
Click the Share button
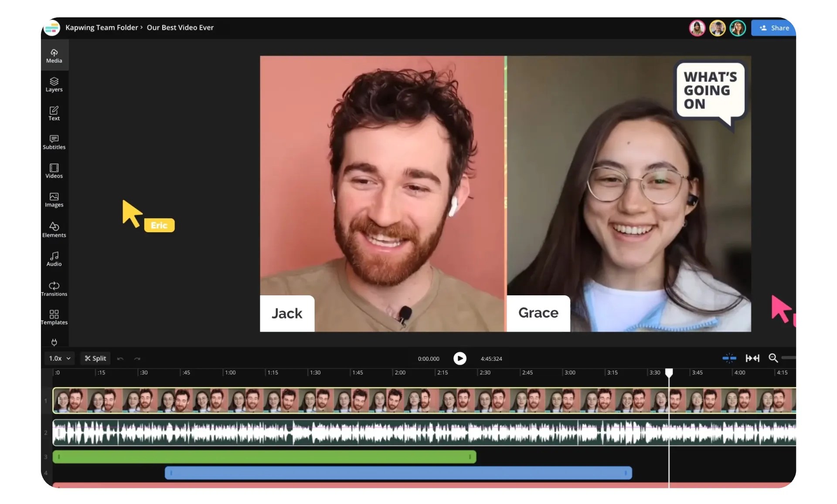(774, 28)
